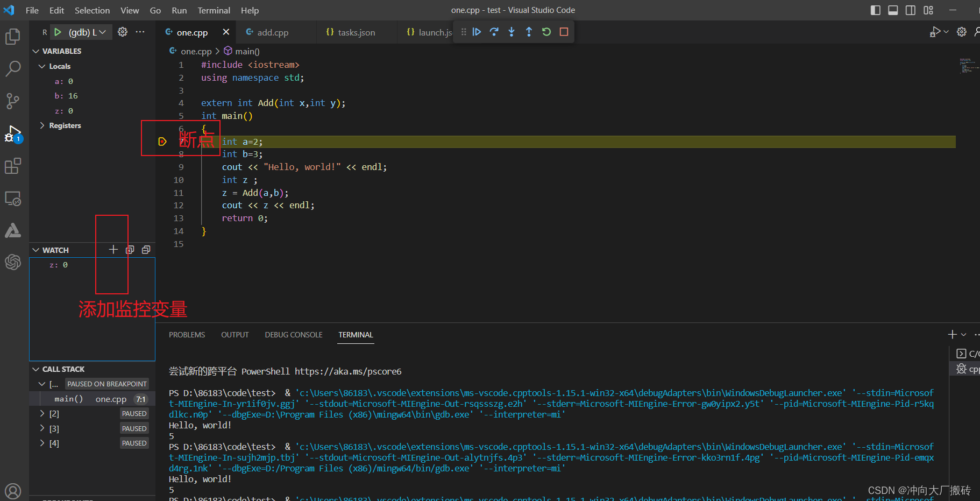Toggle the primary side bar layout

[x=876, y=10]
